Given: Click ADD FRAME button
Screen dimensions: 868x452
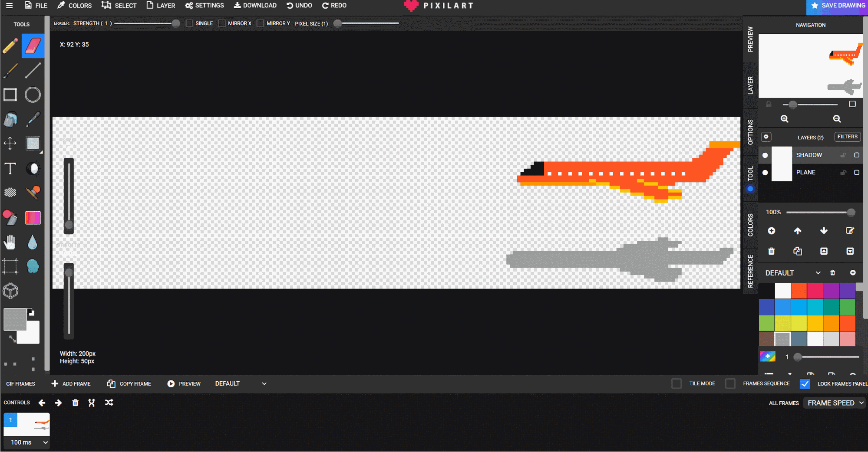Looking at the screenshot, I should [71, 383].
